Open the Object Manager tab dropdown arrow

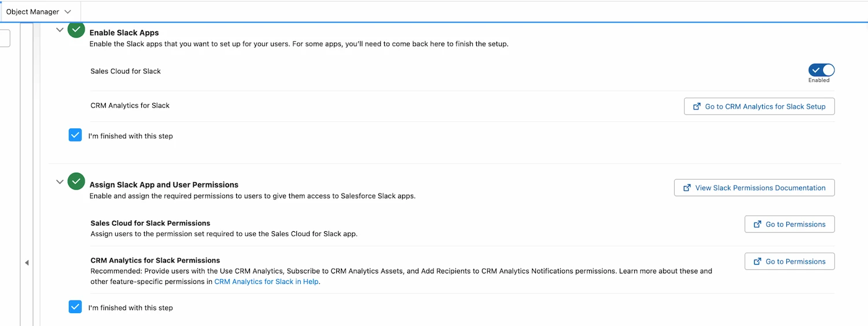coord(68,12)
